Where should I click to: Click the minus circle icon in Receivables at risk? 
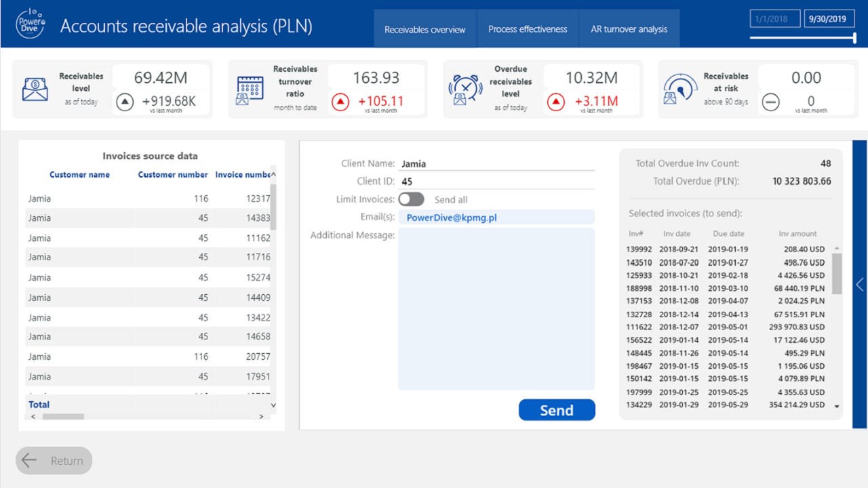point(771,102)
